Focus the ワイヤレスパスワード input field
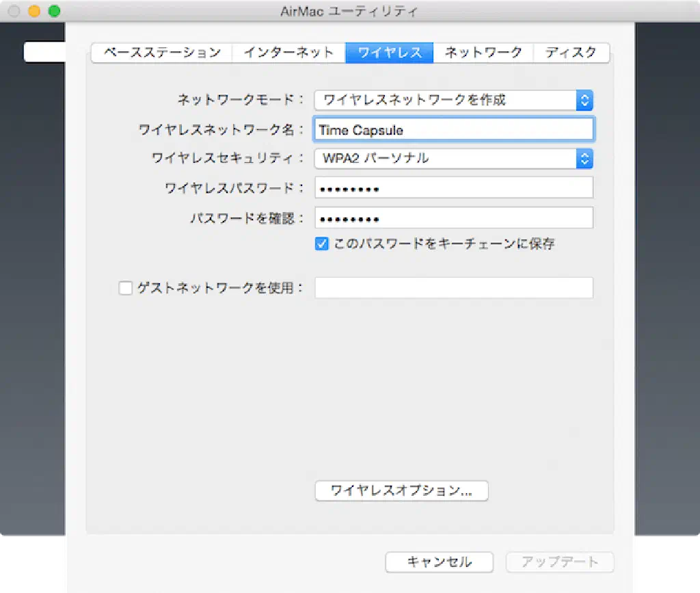Image resolution: width=700 pixels, height=593 pixels. 453,188
